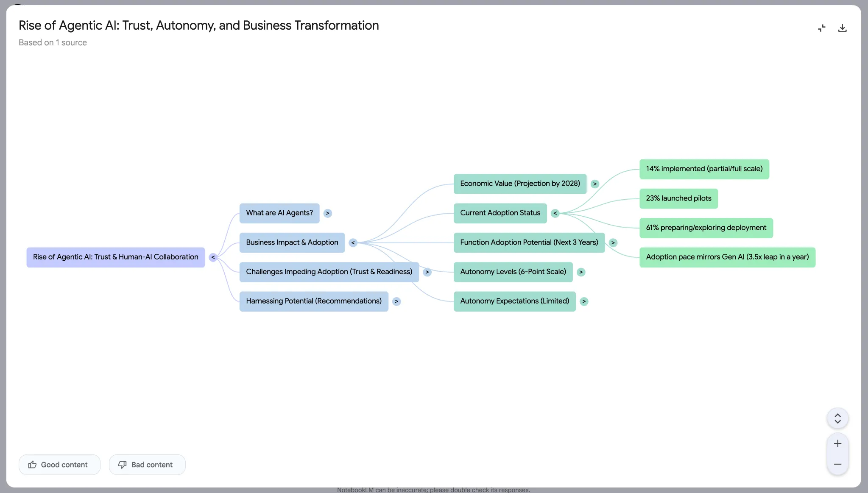Select the root Rise of Agentic AI node

115,257
